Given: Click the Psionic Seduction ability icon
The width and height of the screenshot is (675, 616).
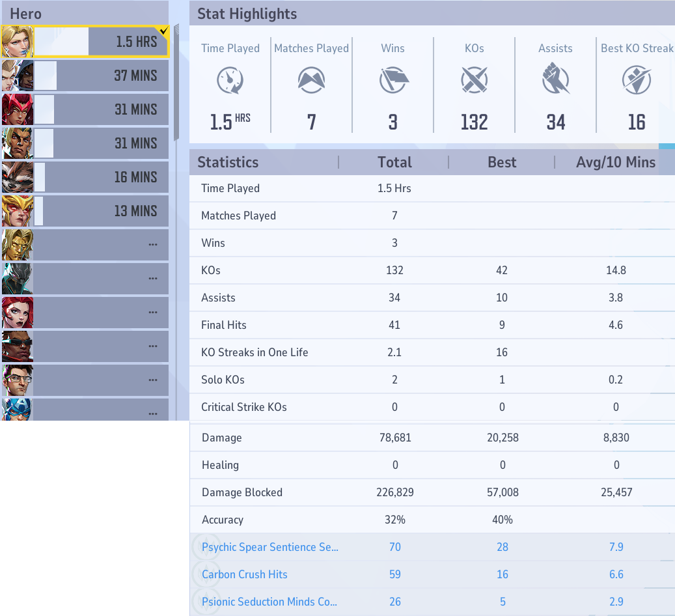Looking at the screenshot, I should click(206, 602).
